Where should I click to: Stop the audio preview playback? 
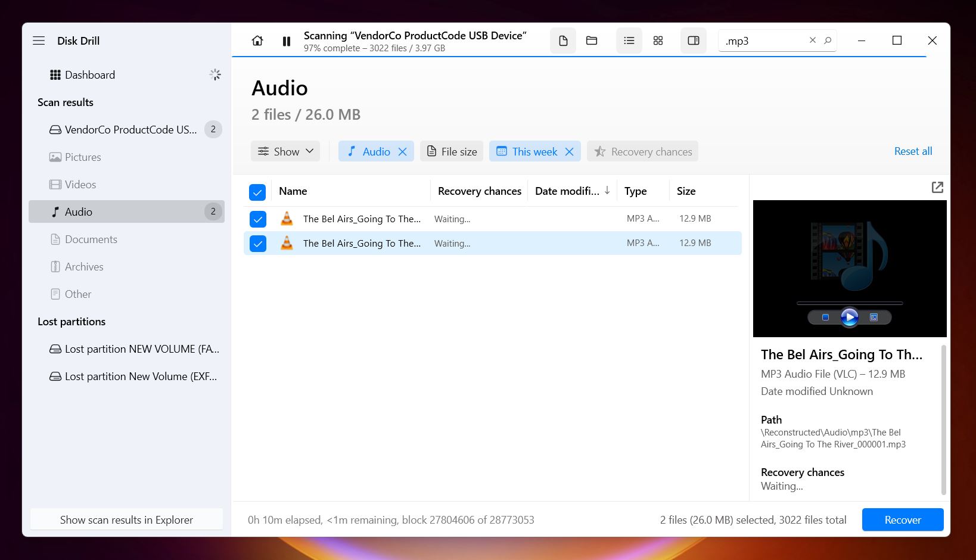(x=825, y=318)
